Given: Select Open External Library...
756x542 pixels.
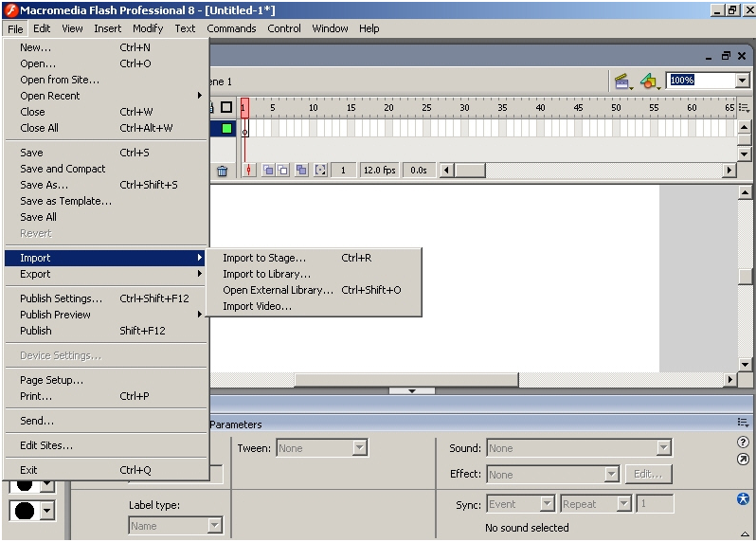Looking at the screenshot, I should (314, 290).
